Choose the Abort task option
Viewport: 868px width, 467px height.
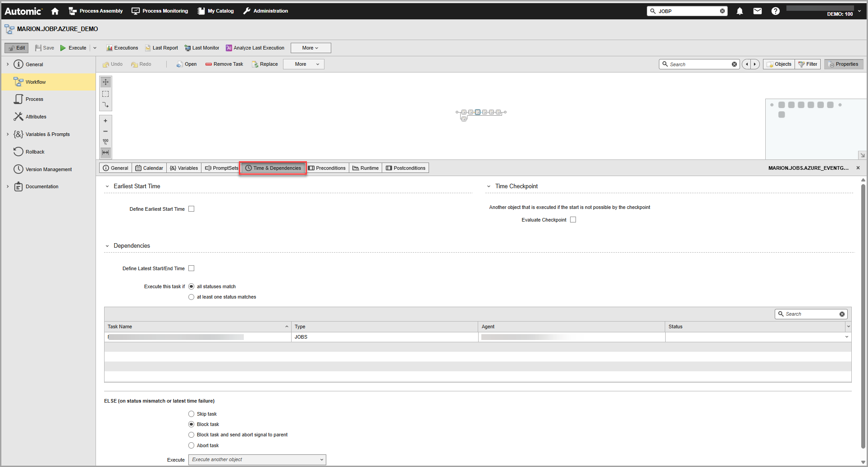pos(191,445)
